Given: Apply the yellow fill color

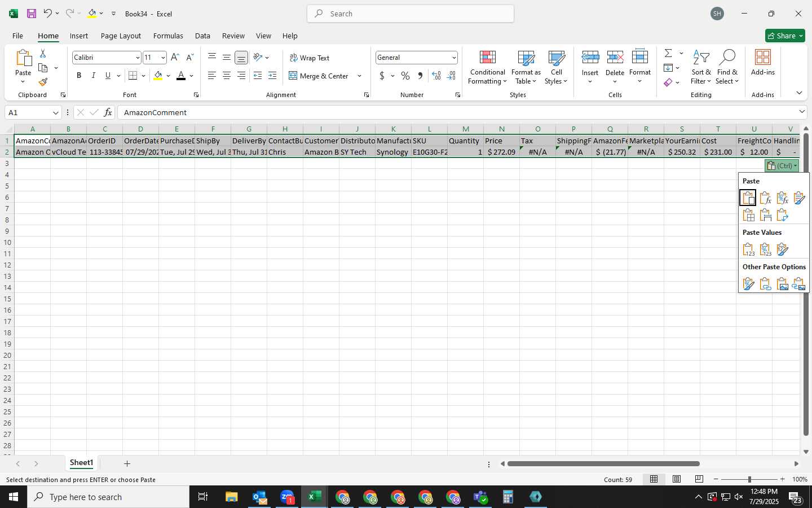Looking at the screenshot, I should point(158,76).
